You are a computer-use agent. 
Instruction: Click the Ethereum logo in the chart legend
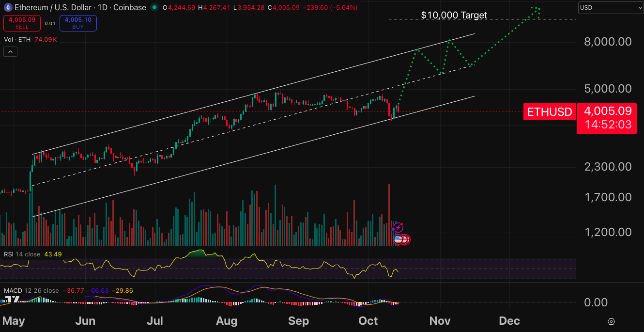coord(9,7)
